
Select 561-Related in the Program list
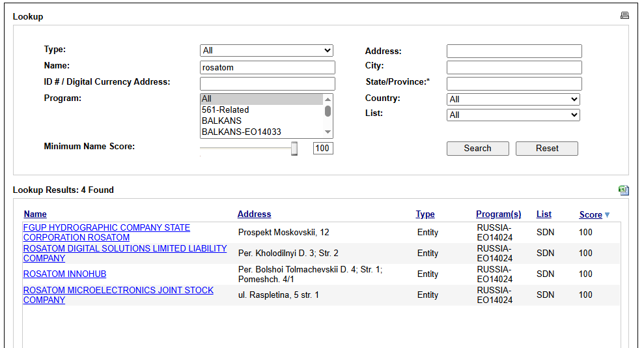point(262,109)
